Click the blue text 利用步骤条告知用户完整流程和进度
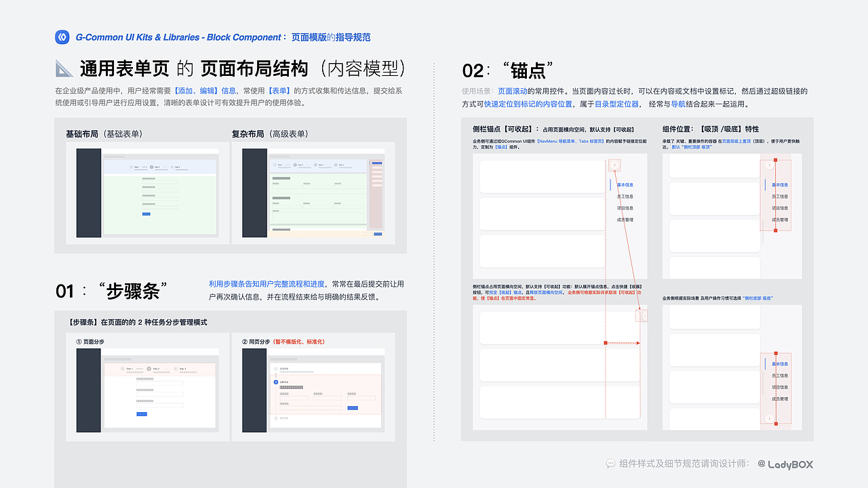The image size is (868, 488). click(x=267, y=284)
